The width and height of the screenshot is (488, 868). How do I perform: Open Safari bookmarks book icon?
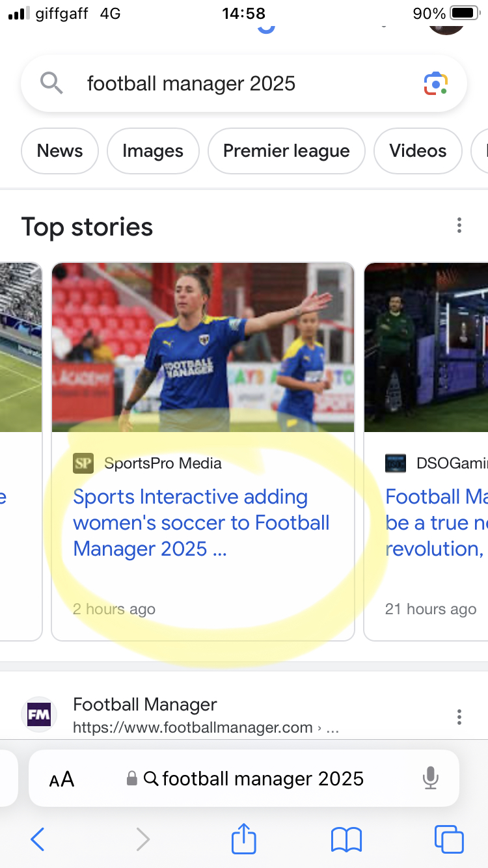(346, 839)
